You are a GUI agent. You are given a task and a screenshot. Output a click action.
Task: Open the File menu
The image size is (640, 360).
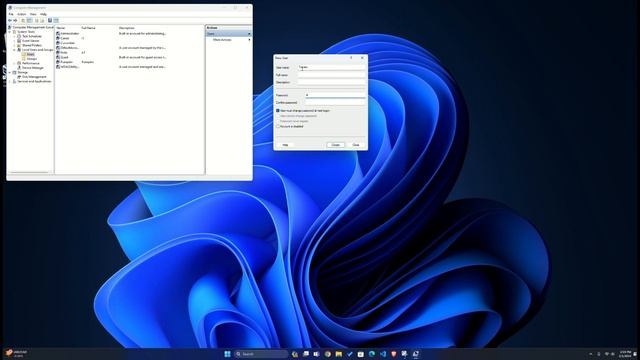(11, 14)
